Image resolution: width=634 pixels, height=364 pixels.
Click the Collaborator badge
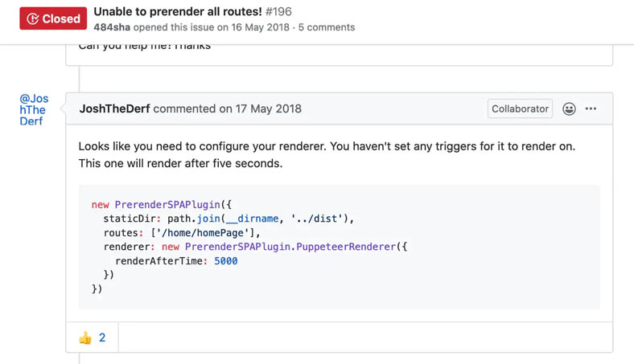[520, 108]
